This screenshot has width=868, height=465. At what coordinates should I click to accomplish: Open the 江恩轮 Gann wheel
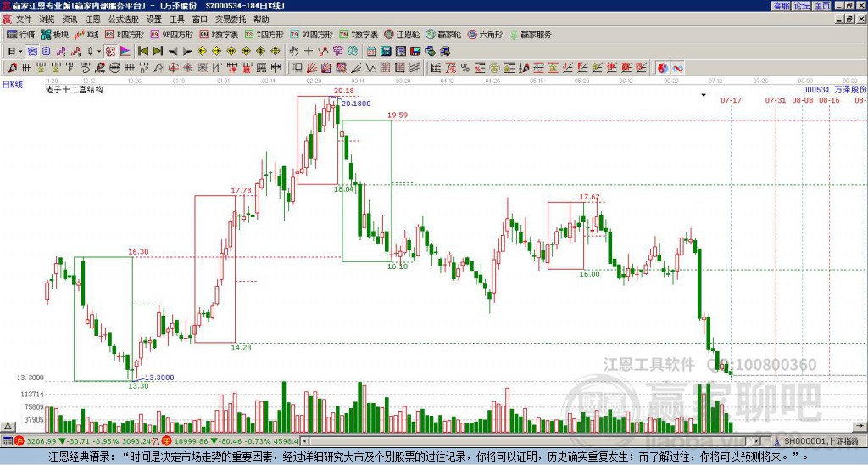tap(402, 34)
